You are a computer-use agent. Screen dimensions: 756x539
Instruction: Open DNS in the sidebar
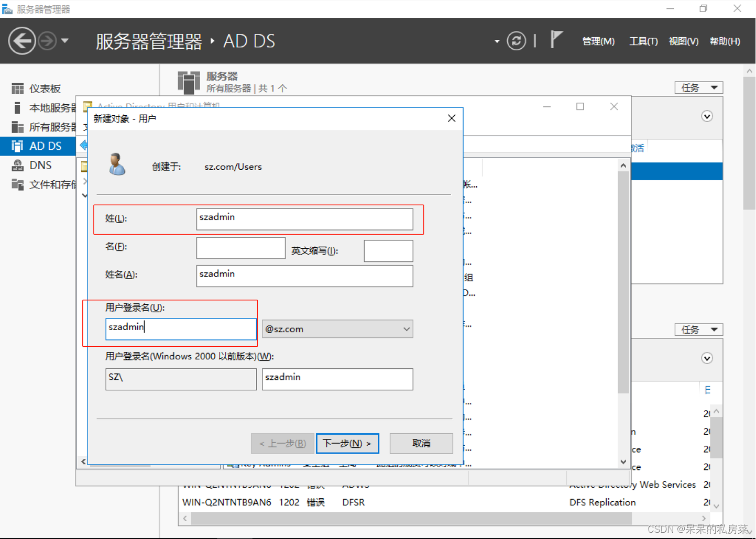40,166
